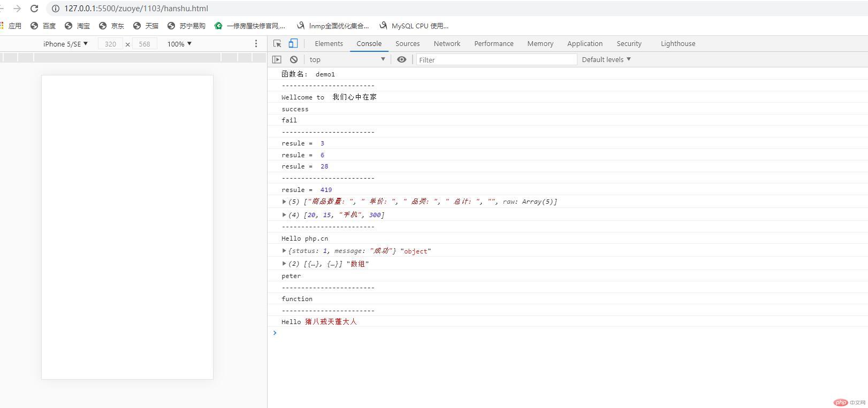The width and height of the screenshot is (868, 408).
Task: Open the iPhone 5/SE device dropdown
Action: (x=65, y=44)
